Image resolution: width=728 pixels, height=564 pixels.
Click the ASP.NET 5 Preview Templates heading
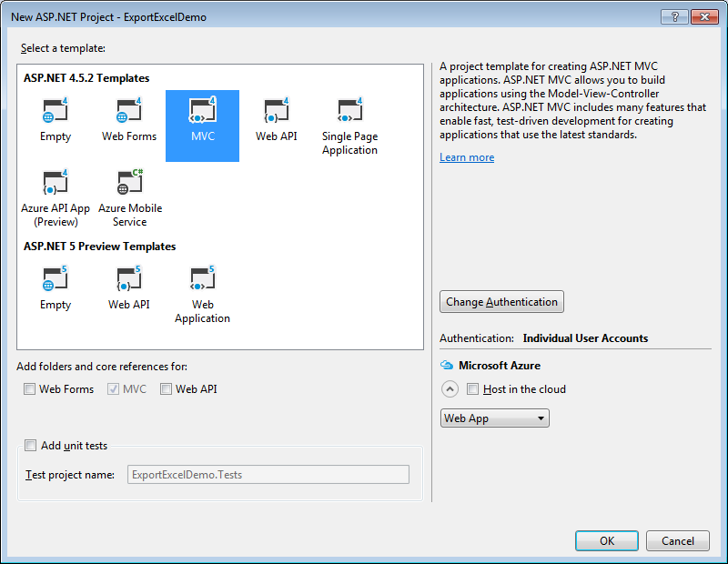point(99,247)
